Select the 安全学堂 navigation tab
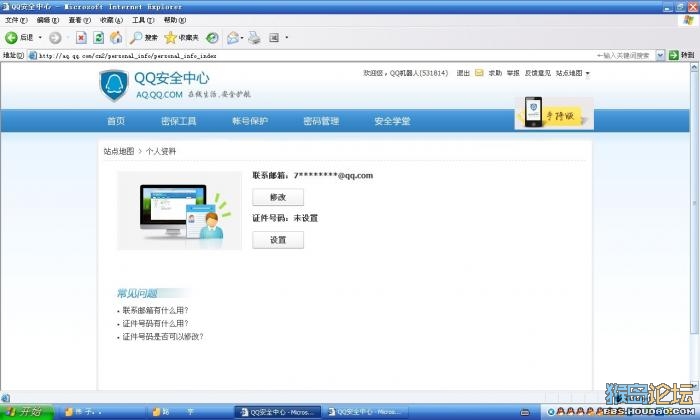700x420 pixels. click(x=392, y=121)
